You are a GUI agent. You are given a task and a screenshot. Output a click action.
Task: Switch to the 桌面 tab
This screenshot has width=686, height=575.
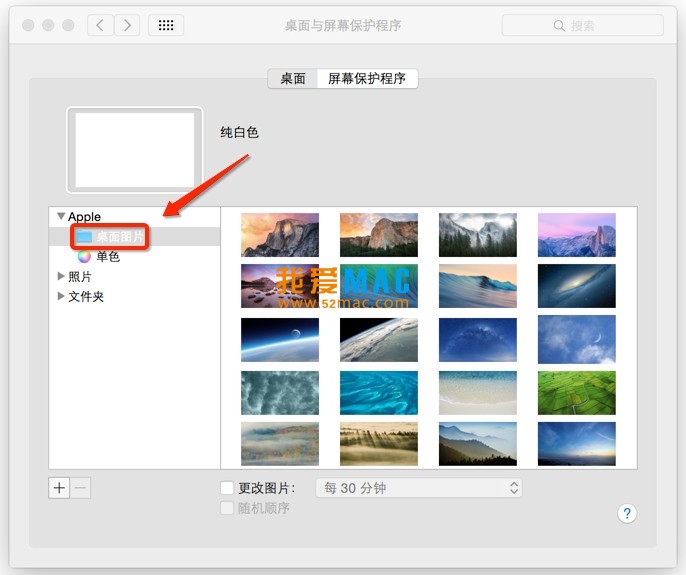coord(293,79)
